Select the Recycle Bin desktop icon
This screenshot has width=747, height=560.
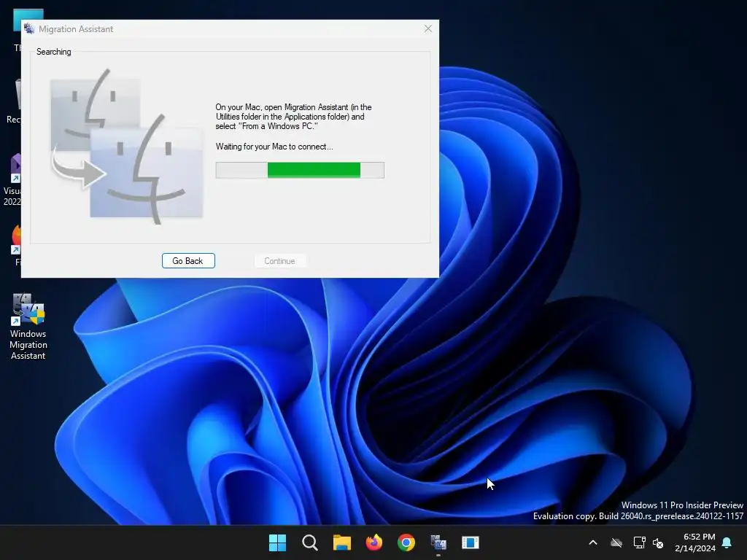click(15, 101)
